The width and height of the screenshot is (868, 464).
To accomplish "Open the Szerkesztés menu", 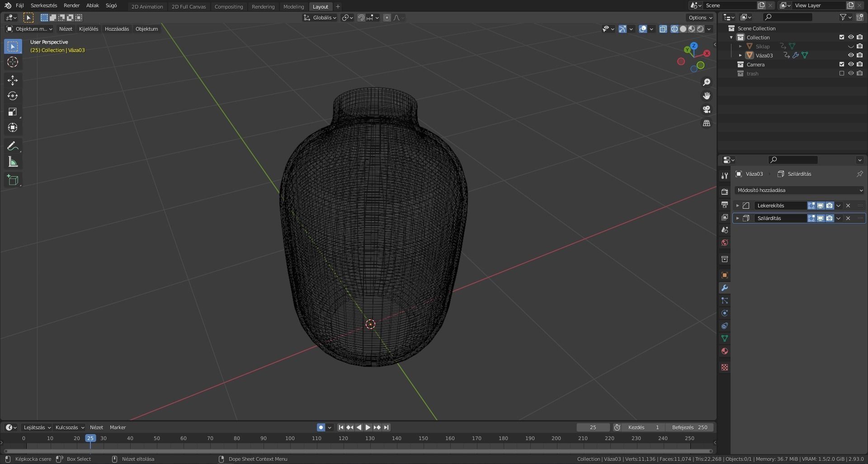I will (x=44, y=5).
